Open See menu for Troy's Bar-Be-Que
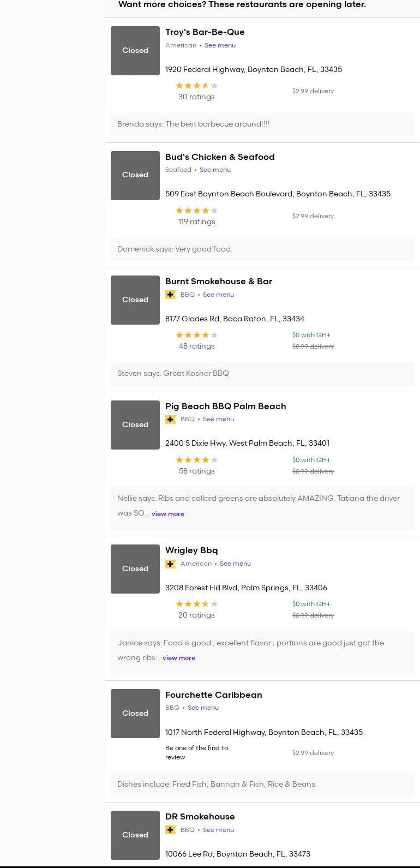This screenshot has height=868, width=420. [x=220, y=45]
